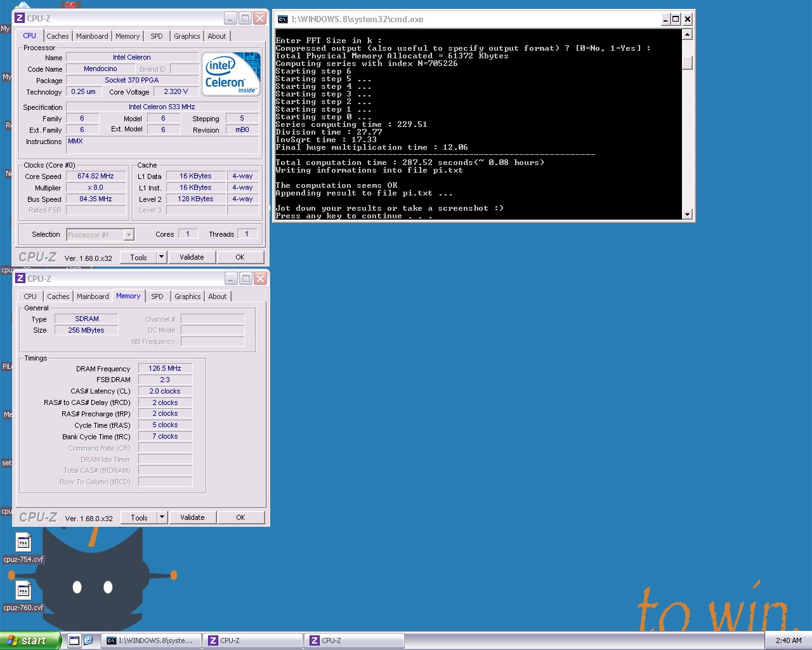
Task: Click the Level 2 cache value 128 KBytes
Action: click(195, 199)
